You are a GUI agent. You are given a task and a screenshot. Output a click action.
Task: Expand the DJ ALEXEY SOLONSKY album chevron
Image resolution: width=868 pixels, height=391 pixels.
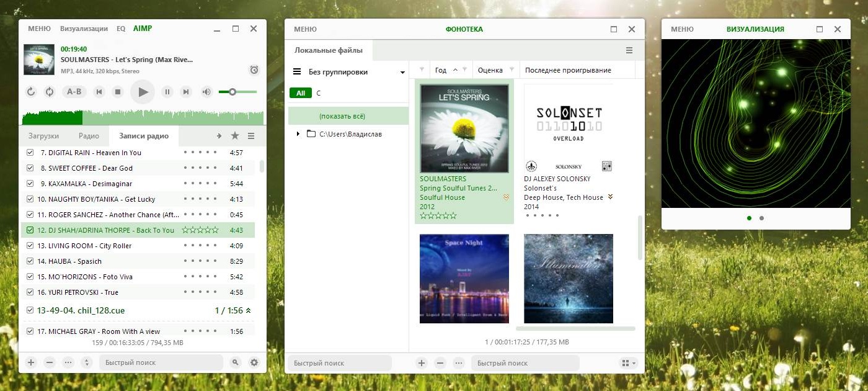point(610,197)
